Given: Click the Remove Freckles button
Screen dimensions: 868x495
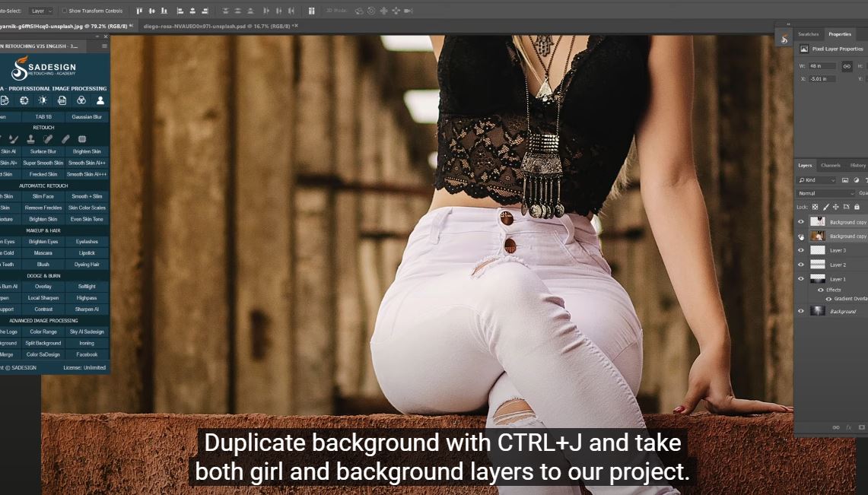Looking at the screenshot, I should (43, 208).
